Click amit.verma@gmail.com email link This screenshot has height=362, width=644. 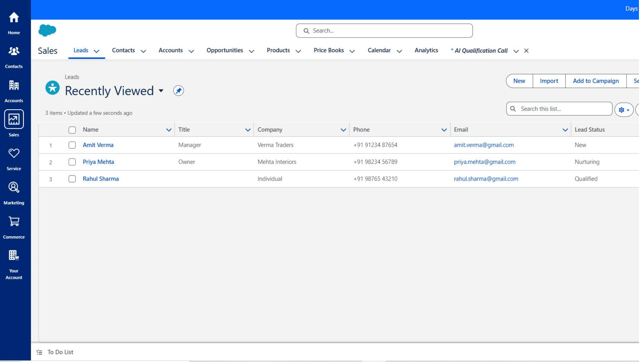(x=484, y=145)
